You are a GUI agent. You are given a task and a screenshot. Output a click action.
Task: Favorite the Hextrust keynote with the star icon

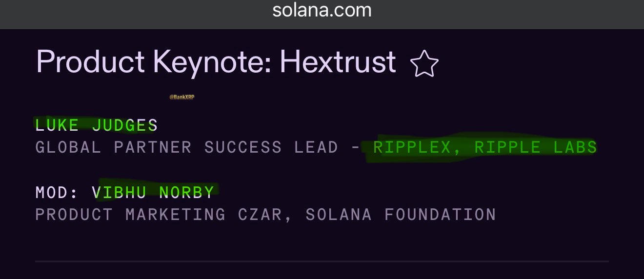(x=424, y=64)
